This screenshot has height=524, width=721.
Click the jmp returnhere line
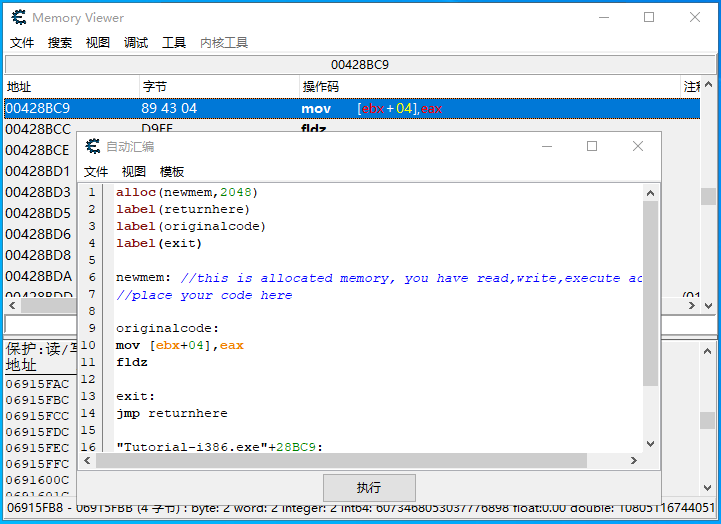click(172, 414)
